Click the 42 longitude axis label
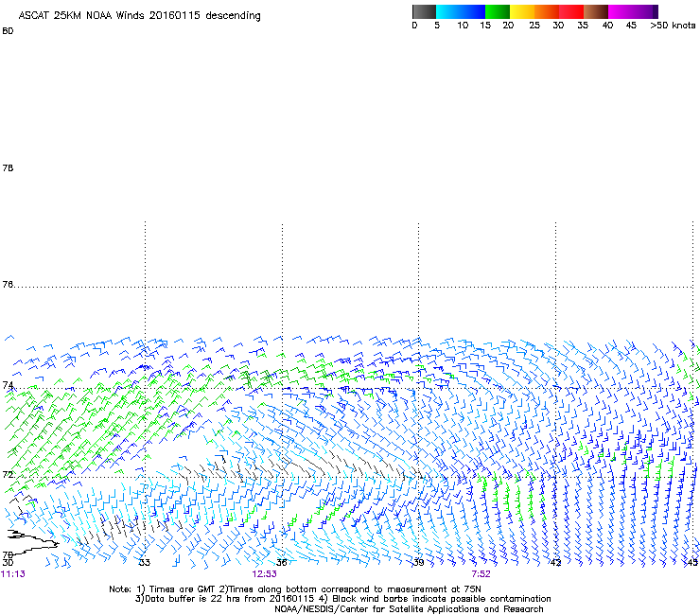Screen dimensions: 700x615 coord(555,562)
